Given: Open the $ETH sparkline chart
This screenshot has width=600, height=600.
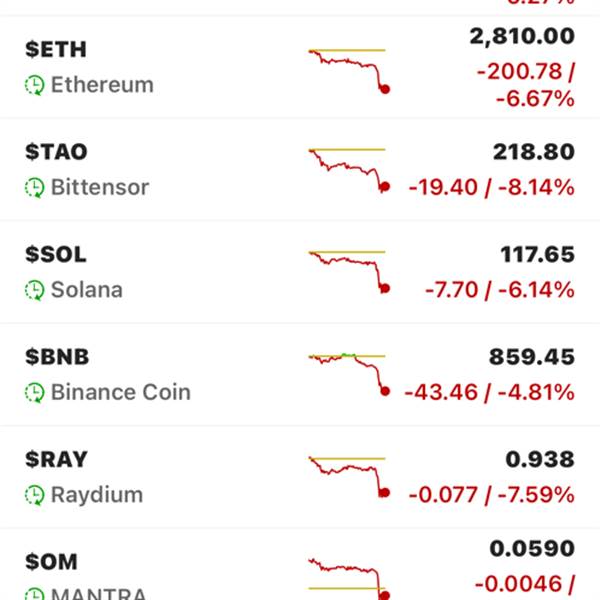Looking at the screenshot, I should point(348,69).
